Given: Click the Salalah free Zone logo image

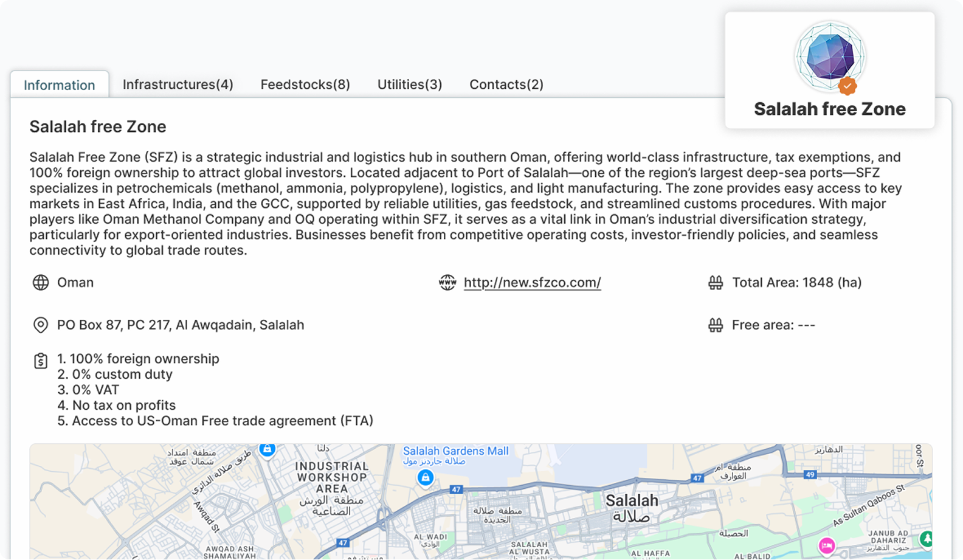Looking at the screenshot, I should tap(830, 57).
